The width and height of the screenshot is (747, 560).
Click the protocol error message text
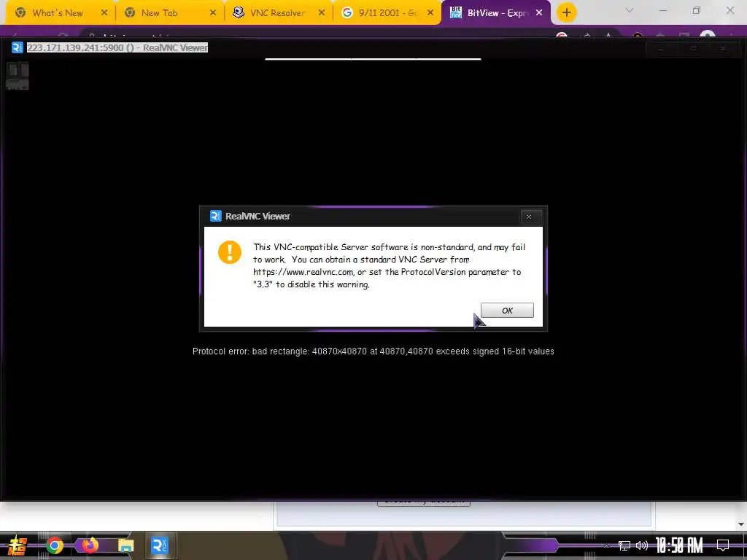pos(373,351)
